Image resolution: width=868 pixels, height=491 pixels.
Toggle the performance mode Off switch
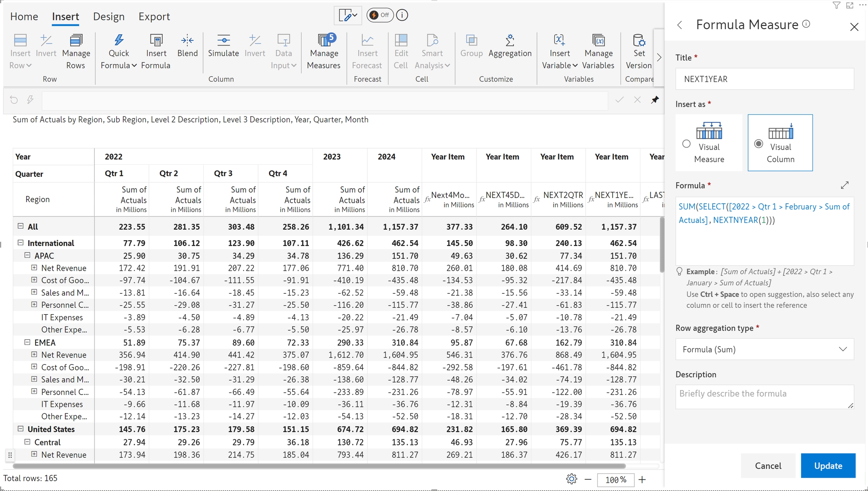[380, 15]
